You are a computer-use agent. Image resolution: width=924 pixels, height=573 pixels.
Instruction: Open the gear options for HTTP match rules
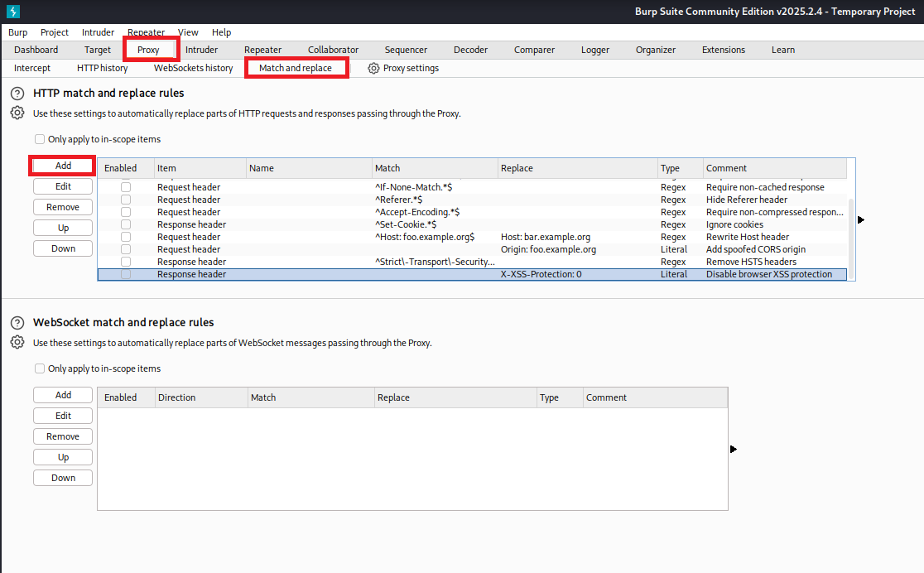(x=17, y=113)
